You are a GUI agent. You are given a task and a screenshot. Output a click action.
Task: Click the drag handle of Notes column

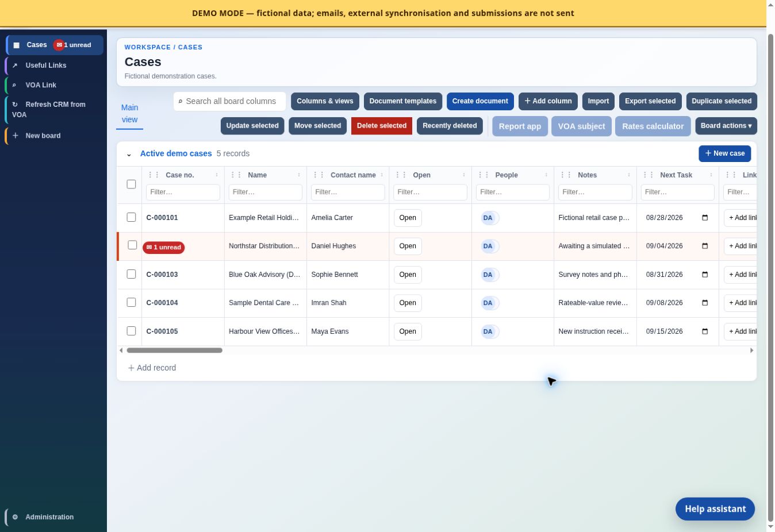point(566,175)
